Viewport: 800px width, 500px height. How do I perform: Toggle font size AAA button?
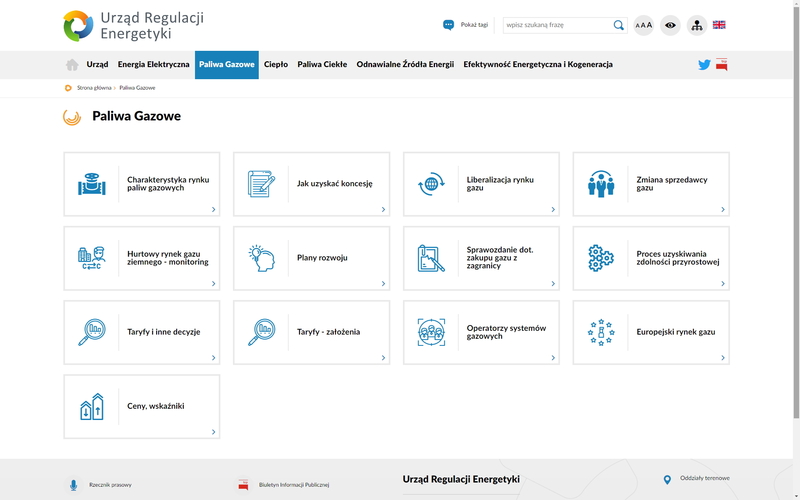coord(644,25)
